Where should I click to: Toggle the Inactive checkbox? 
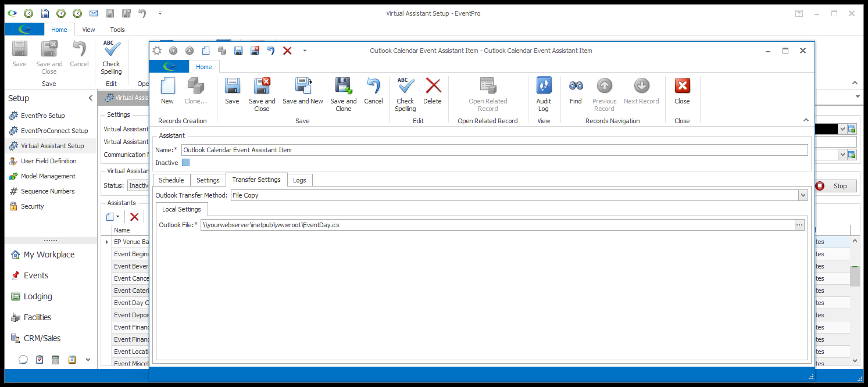[186, 163]
